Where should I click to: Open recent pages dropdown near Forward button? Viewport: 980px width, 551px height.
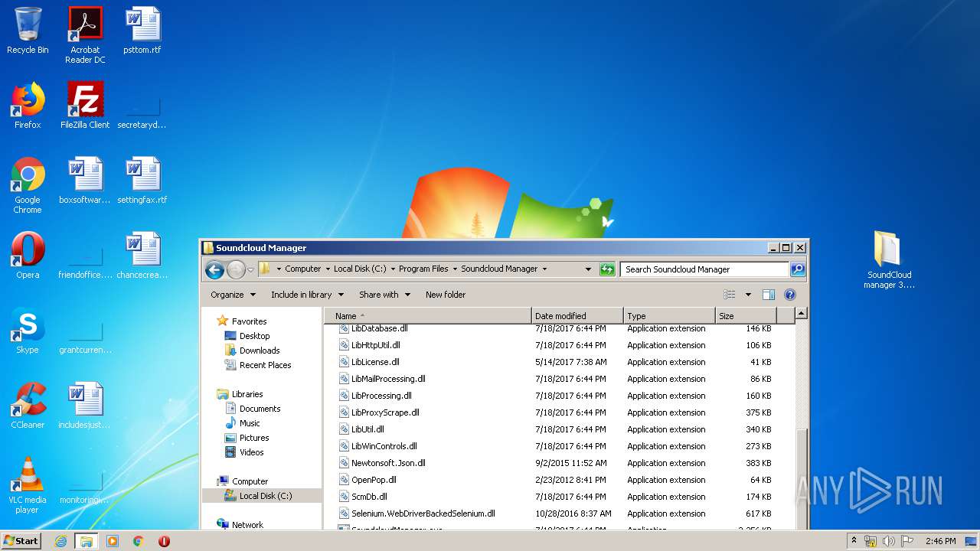pyautogui.click(x=250, y=270)
